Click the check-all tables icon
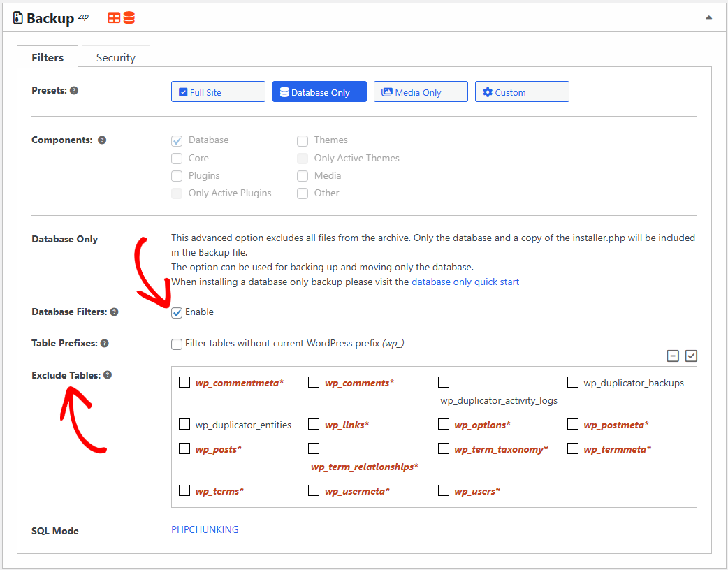This screenshot has height=570, width=728. click(691, 356)
